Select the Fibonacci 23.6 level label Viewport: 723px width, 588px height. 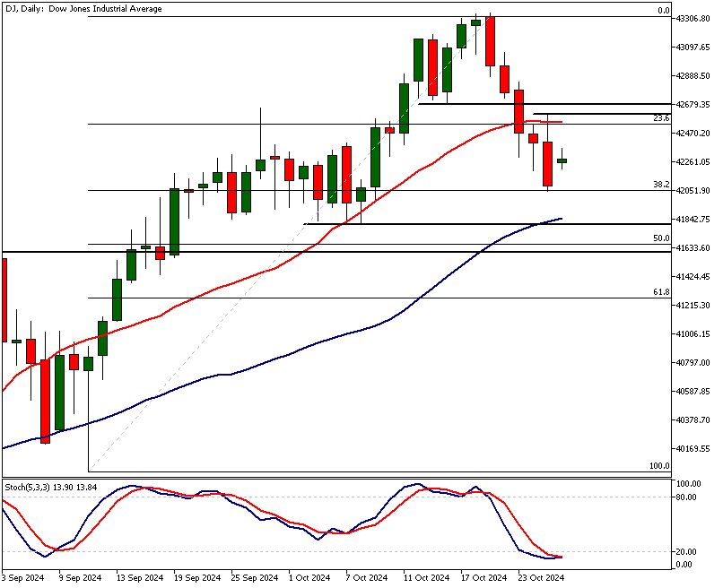click(661, 118)
